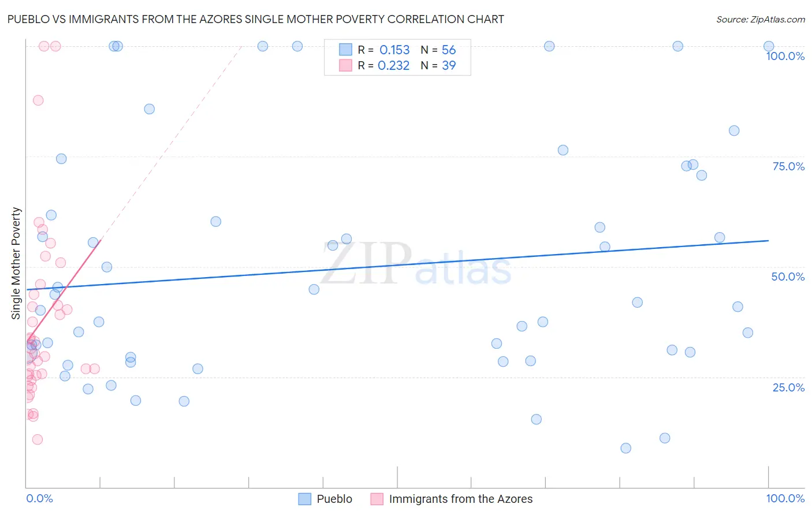Click the pink data point near 87% poverty
This screenshot has width=812, height=515.
click(38, 100)
